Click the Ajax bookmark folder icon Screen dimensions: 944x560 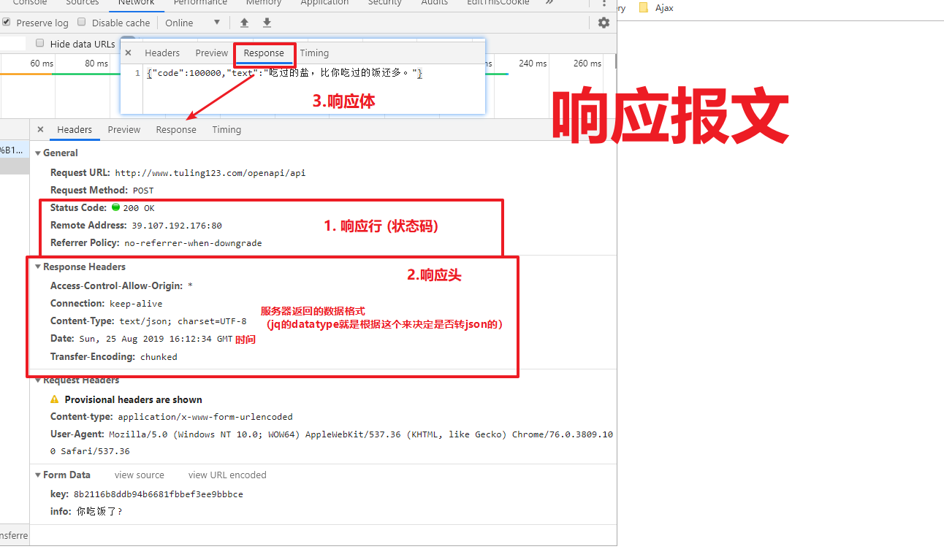[644, 8]
